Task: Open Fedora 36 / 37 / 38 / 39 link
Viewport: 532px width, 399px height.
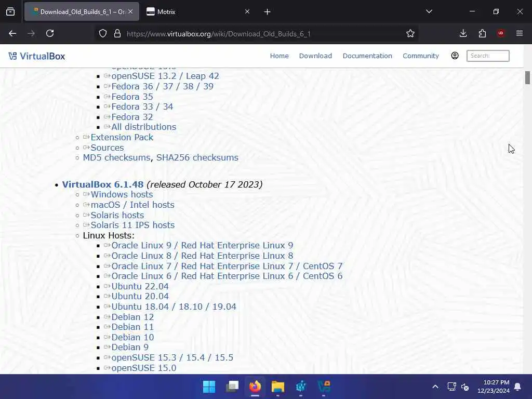Action: coord(163,86)
